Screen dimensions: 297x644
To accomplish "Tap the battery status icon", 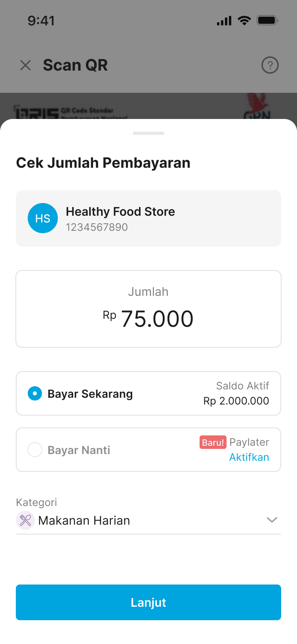I will (267, 20).
